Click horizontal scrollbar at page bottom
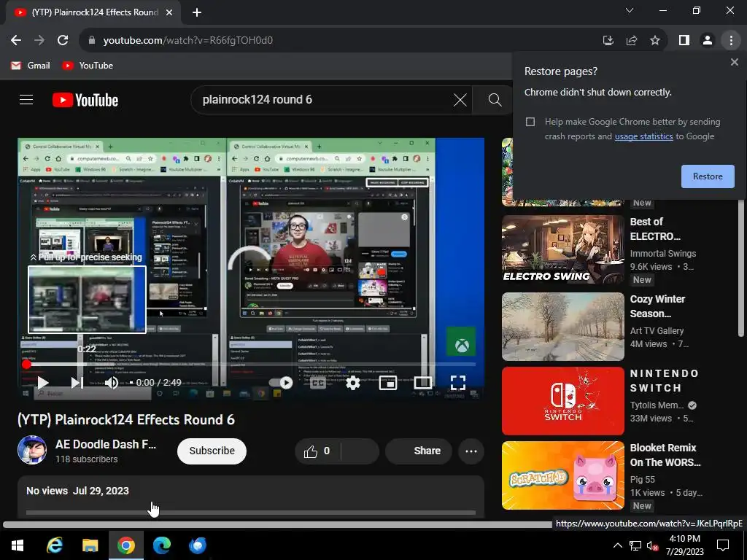Screen dimensions: 747x560 [276, 524]
